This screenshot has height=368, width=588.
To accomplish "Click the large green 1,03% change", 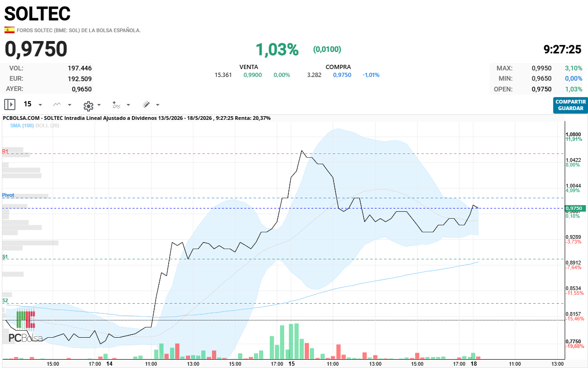I will [x=277, y=49].
